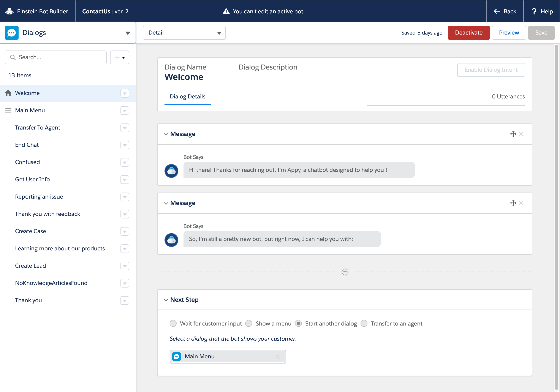Click the Help question mark icon
560x392 pixels.
pos(534,11)
